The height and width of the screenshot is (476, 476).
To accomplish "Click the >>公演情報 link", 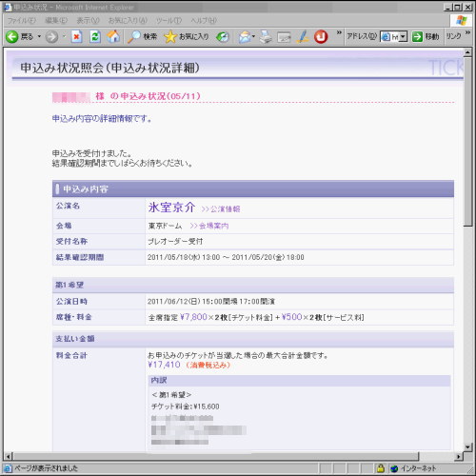I will click(221, 208).
